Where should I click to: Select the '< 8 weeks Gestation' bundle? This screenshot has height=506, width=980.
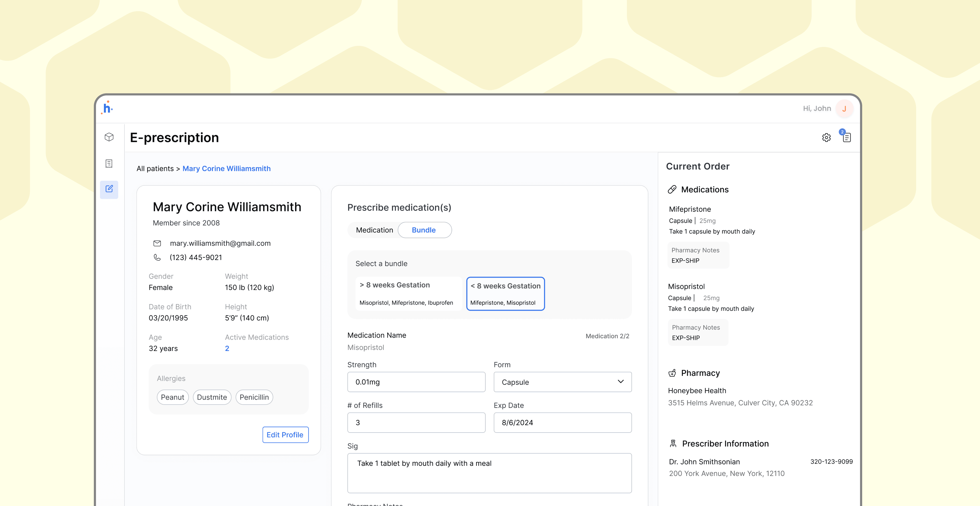tap(506, 294)
